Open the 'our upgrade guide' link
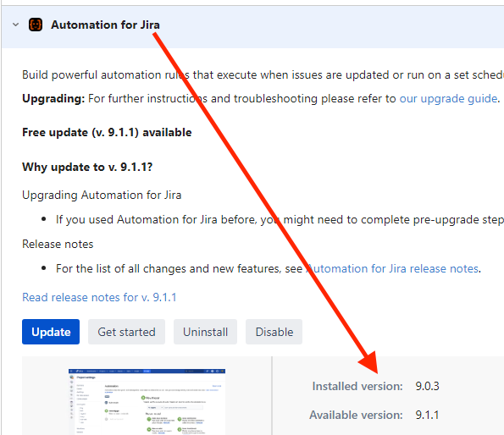Viewport: 504px width, 435px height. (x=448, y=98)
